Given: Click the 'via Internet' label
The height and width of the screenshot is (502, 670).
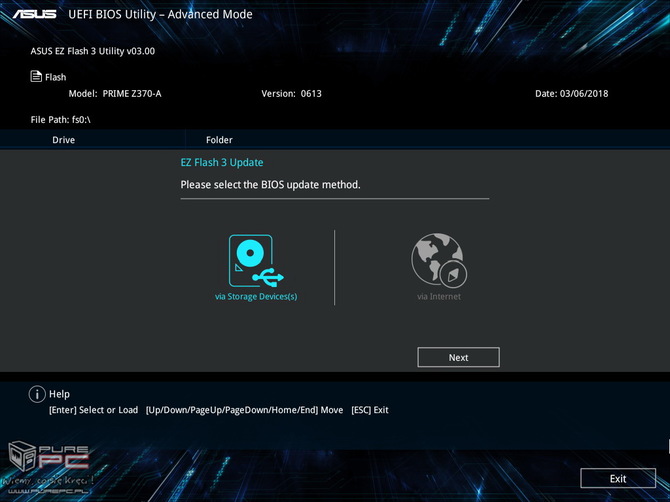Looking at the screenshot, I should click(x=439, y=297).
